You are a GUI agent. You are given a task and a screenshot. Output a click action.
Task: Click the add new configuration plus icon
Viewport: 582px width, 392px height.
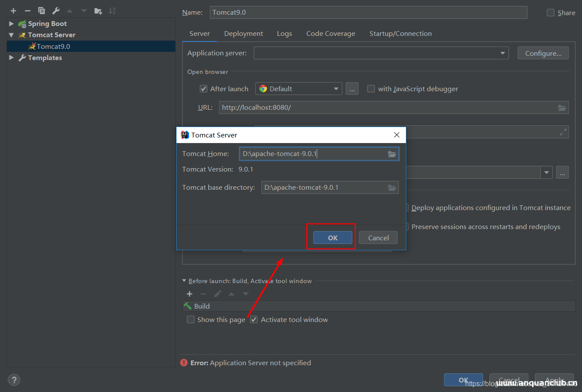(13, 11)
